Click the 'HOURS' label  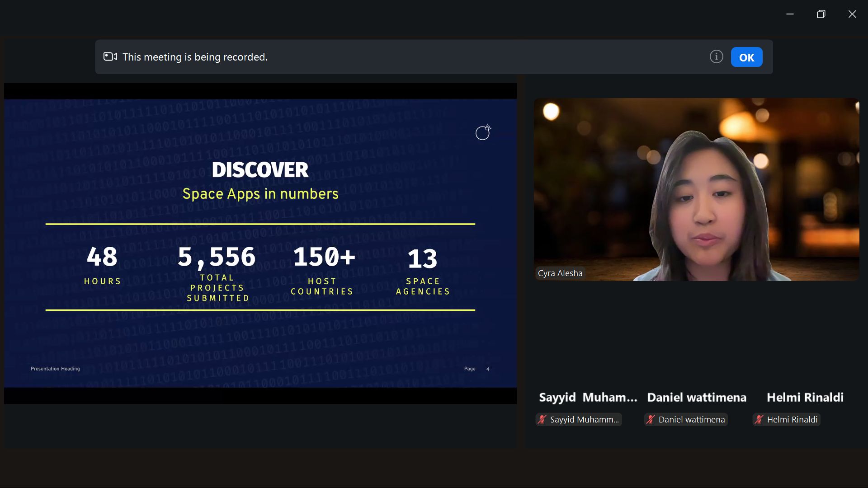[x=103, y=281]
